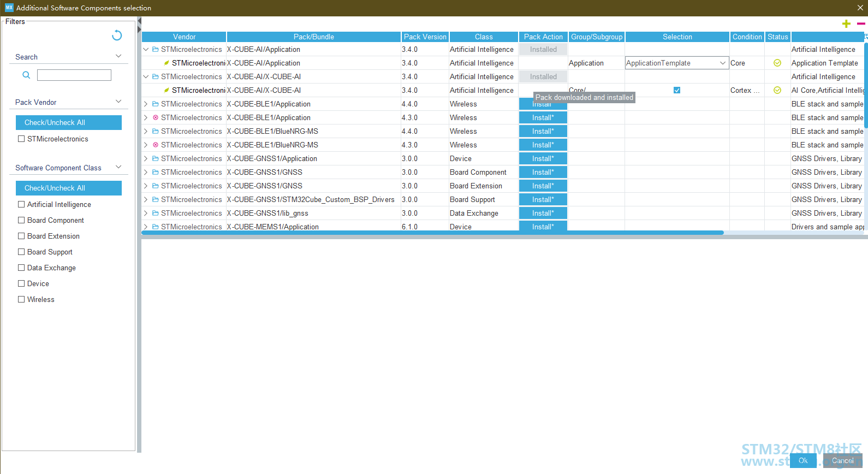Check the Data Exchange filter

21,268
